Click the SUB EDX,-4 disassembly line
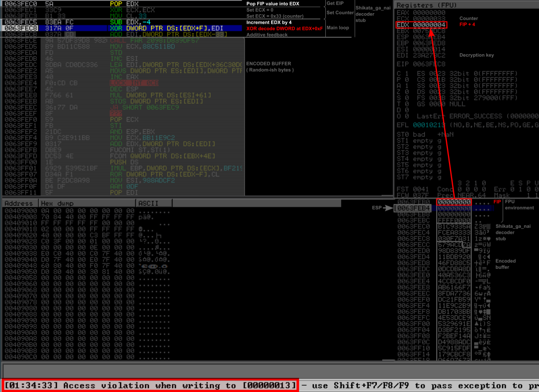Screen dimensions: 539x392 click(132, 22)
